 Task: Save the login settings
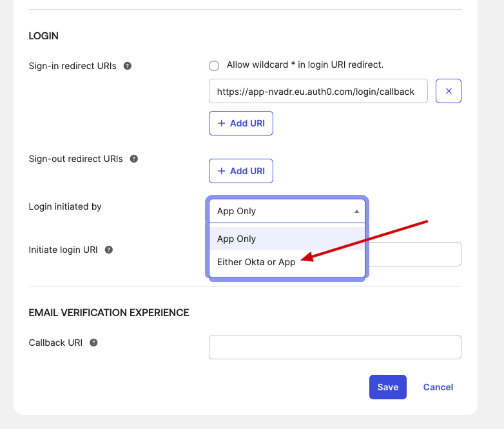(x=387, y=387)
